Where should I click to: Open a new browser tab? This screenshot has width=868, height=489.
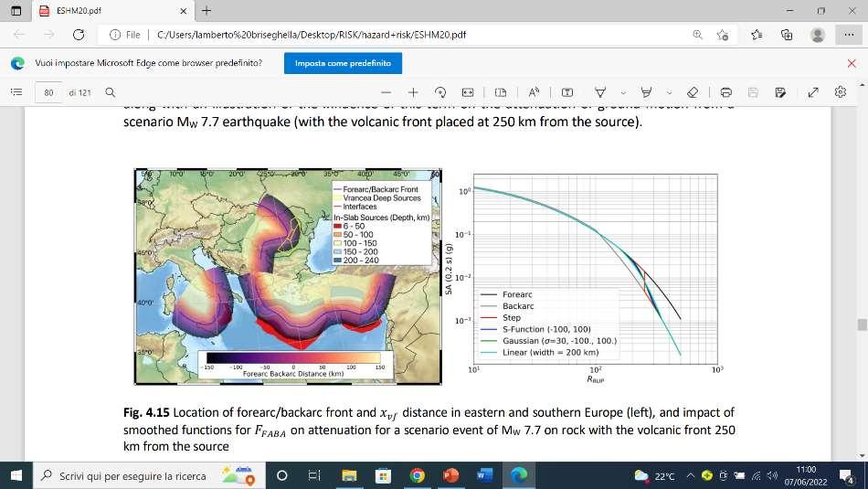click(x=206, y=11)
